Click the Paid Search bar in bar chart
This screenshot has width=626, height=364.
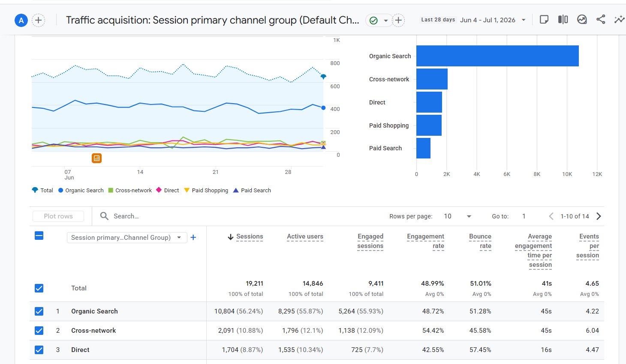pos(423,148)
